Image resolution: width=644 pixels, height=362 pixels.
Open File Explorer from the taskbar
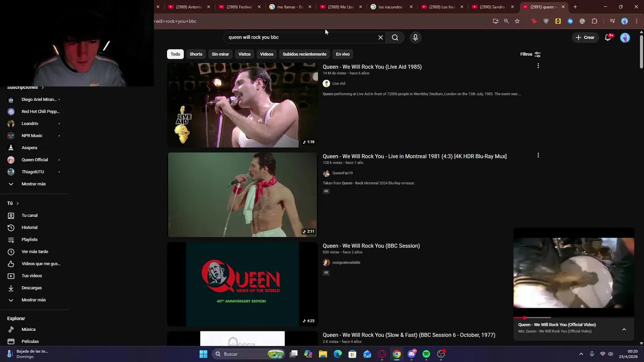pos(323,354)
